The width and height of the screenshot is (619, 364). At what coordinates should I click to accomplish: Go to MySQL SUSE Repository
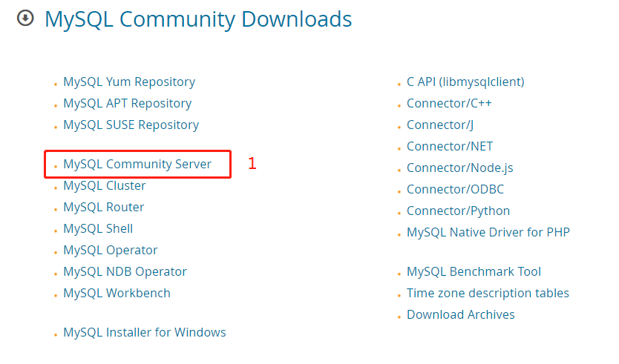click(x=131, y=125)
